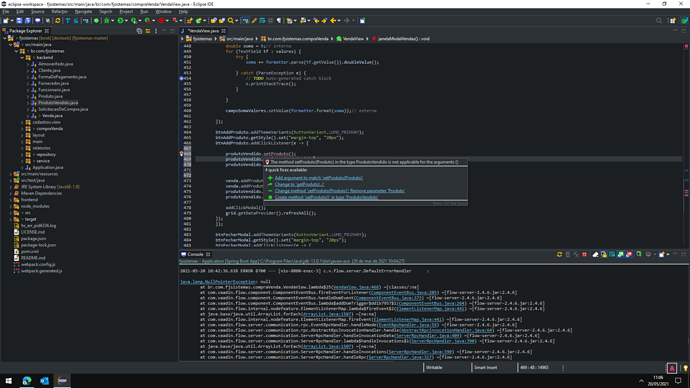Toggle console Word Wrap icon
Screen dimensions: 690x388
(x=612, y=254)
